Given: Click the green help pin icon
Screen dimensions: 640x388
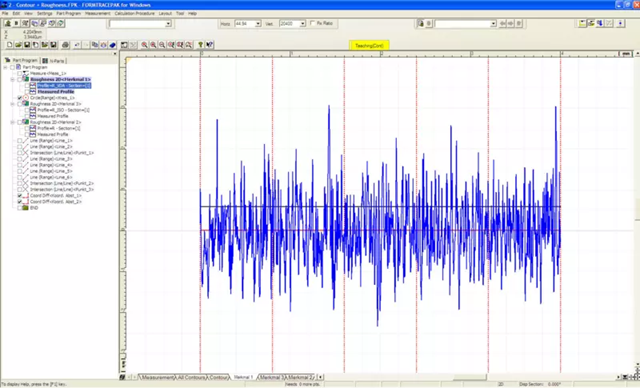Looking at the screenshot, I should (200, 45).
